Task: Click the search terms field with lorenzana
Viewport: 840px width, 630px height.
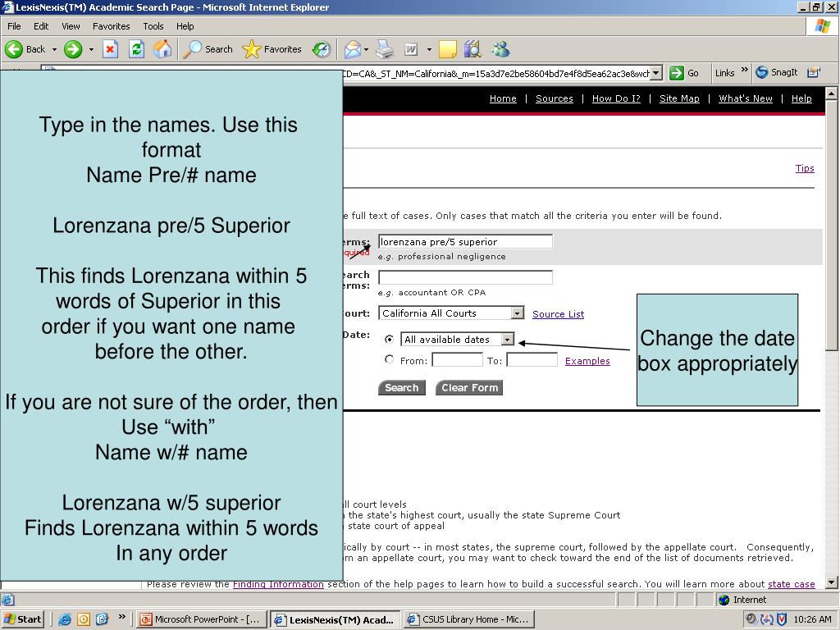Action: (x=465, y=242)
